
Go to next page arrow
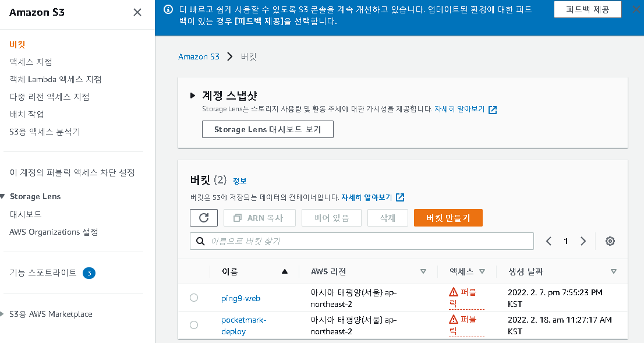[x=583, y=241]
